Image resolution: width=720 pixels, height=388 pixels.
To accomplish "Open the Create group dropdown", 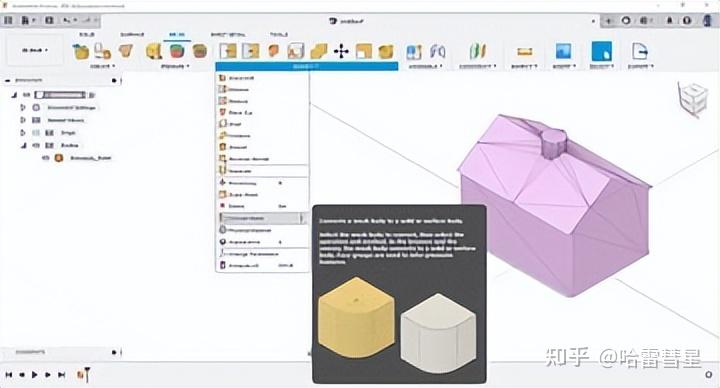I will point(102,66).
